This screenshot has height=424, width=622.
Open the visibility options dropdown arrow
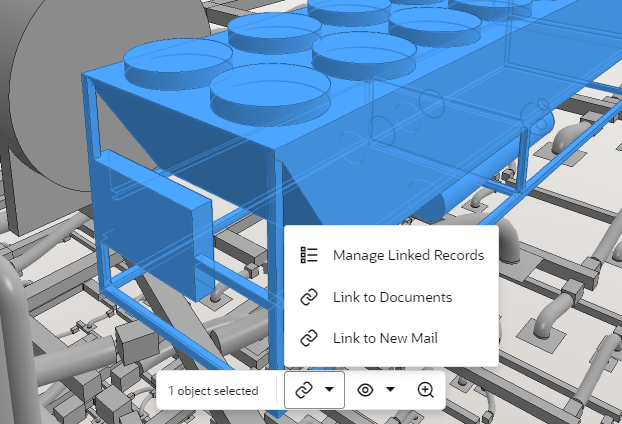[x=390, y=389]
